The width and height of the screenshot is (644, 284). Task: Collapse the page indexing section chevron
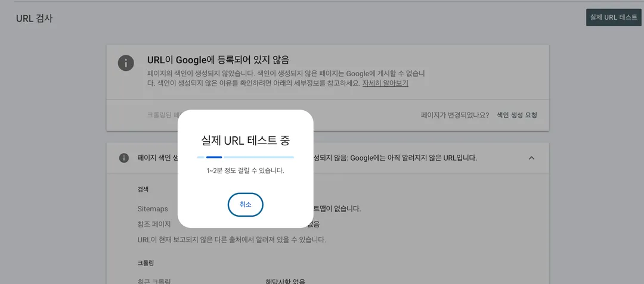click(x=531, y=158)
